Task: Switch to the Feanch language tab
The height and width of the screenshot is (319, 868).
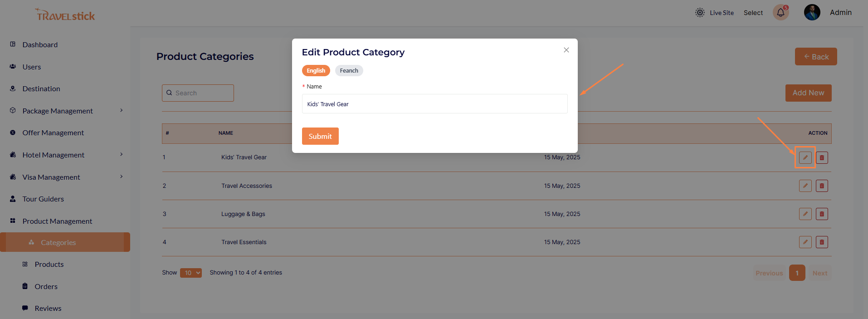Action: coord(349,70)
